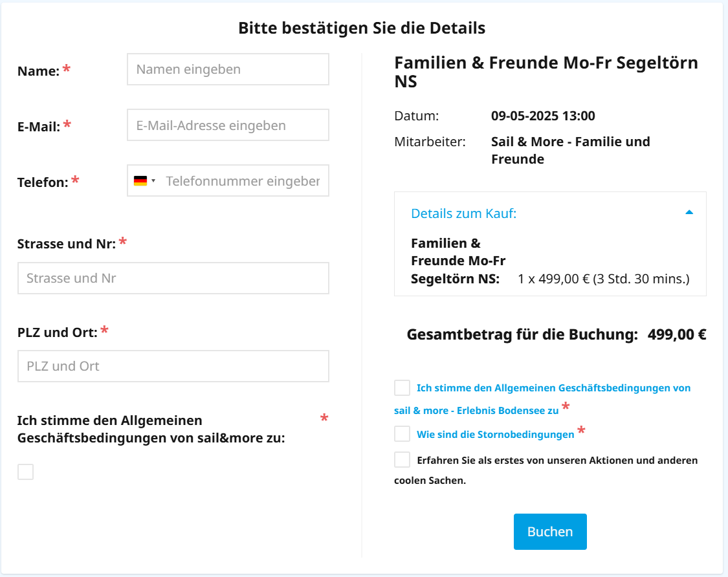
Task: Accept Allgemeinen Geschäftsbedingungen checkbox on right
Action: pyautogui.click(x=402, y=387)
